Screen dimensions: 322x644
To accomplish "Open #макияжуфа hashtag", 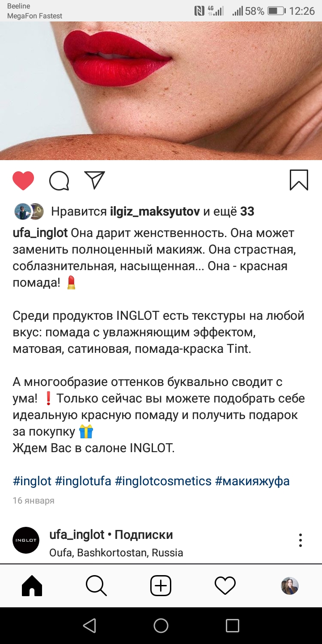I will pos(252,481).
